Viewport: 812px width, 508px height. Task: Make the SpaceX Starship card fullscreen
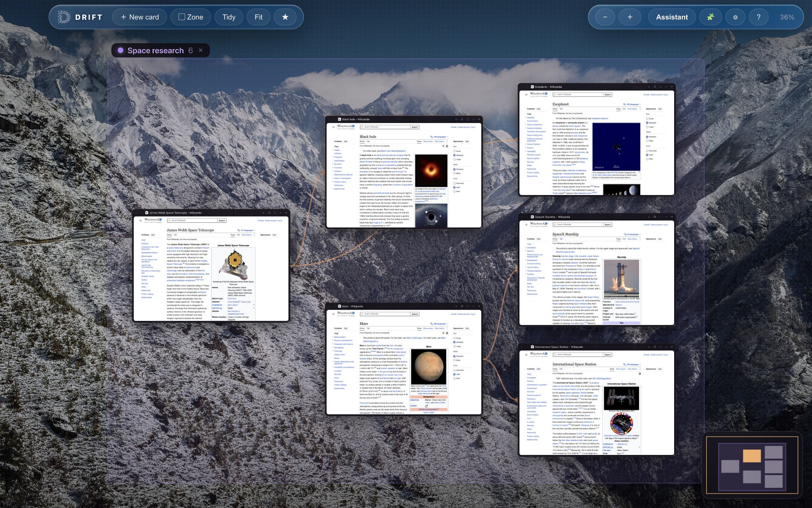click(x=660, y=217)
